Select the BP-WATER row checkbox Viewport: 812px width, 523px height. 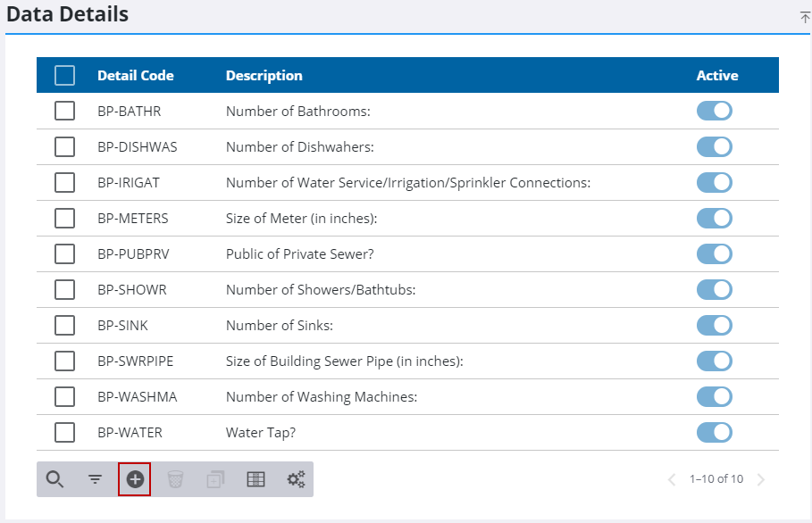[64, 433]
